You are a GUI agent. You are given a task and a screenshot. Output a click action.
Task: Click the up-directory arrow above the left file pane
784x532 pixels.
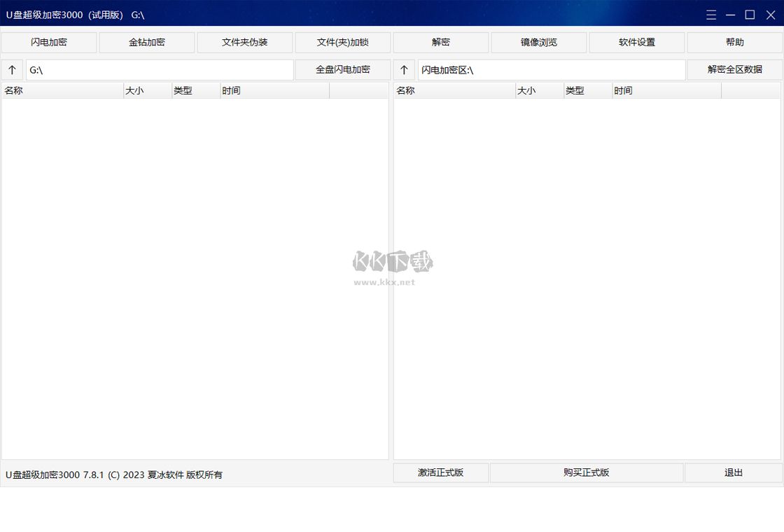coord(12,69)
